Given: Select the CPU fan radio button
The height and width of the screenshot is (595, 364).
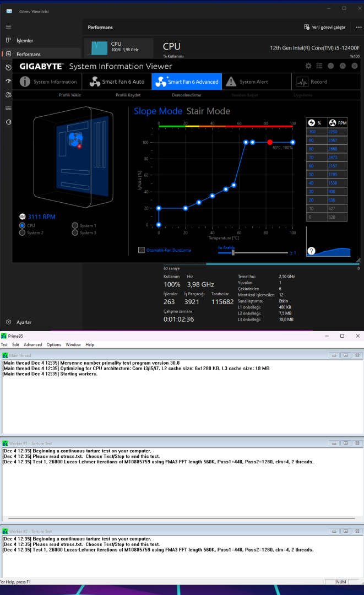Looking at the screenshot, I should (23, 225).
